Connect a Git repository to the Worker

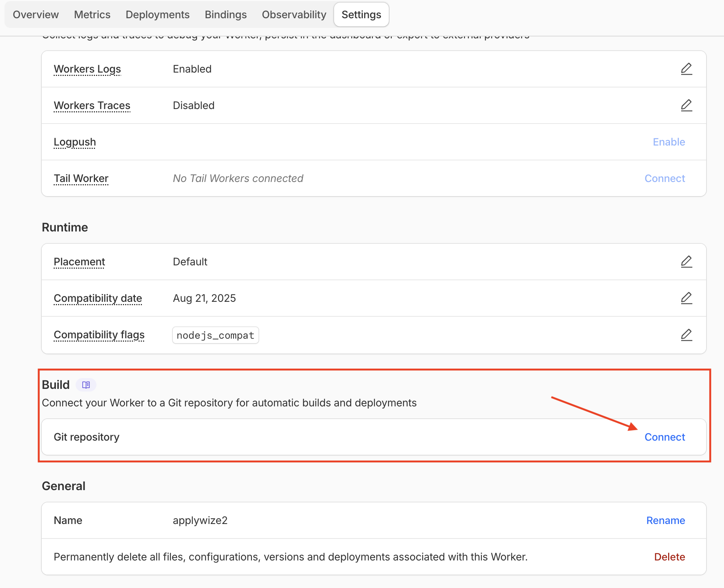click(665, 437)
